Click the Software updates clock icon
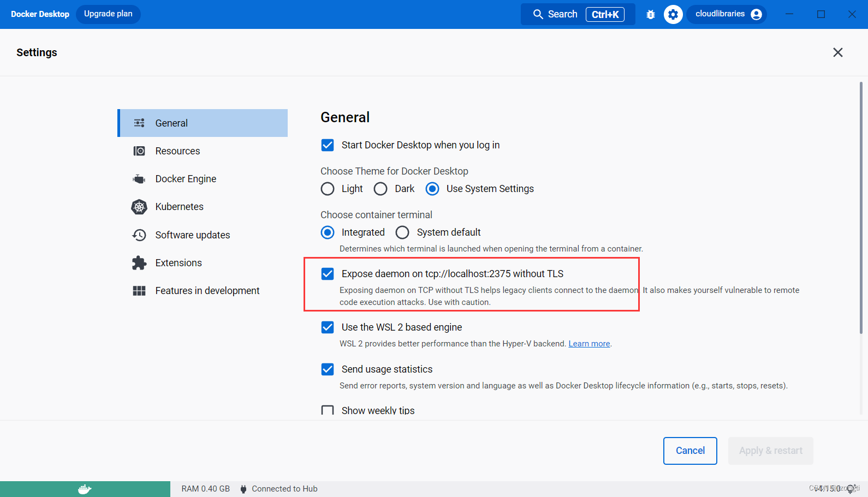The height and width of the screenshot is (497, 868). [x=139, y=235]
